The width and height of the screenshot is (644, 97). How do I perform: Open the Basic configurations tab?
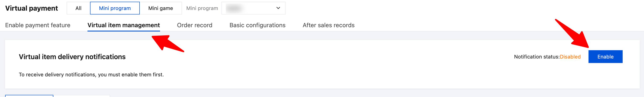257,25
